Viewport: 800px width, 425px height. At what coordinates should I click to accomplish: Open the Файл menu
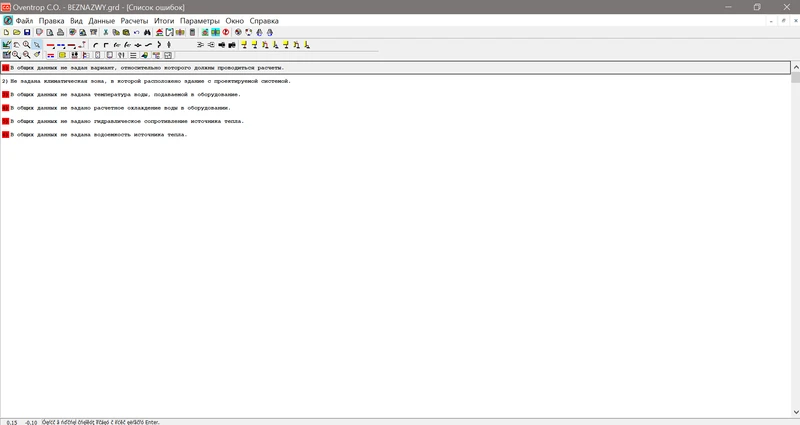(x=24, y=20)
